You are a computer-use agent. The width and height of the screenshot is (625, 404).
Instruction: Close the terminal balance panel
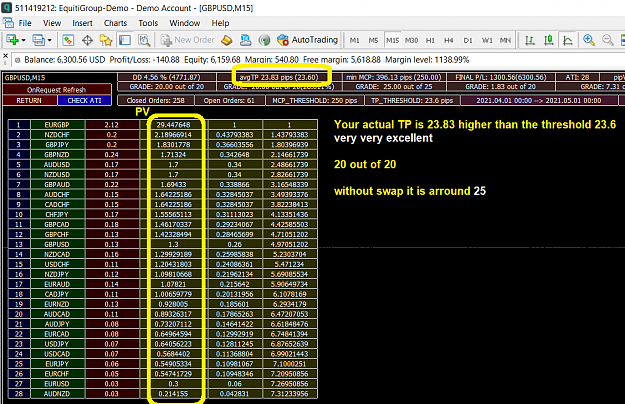pyautogui.click(x=5, y=56)
